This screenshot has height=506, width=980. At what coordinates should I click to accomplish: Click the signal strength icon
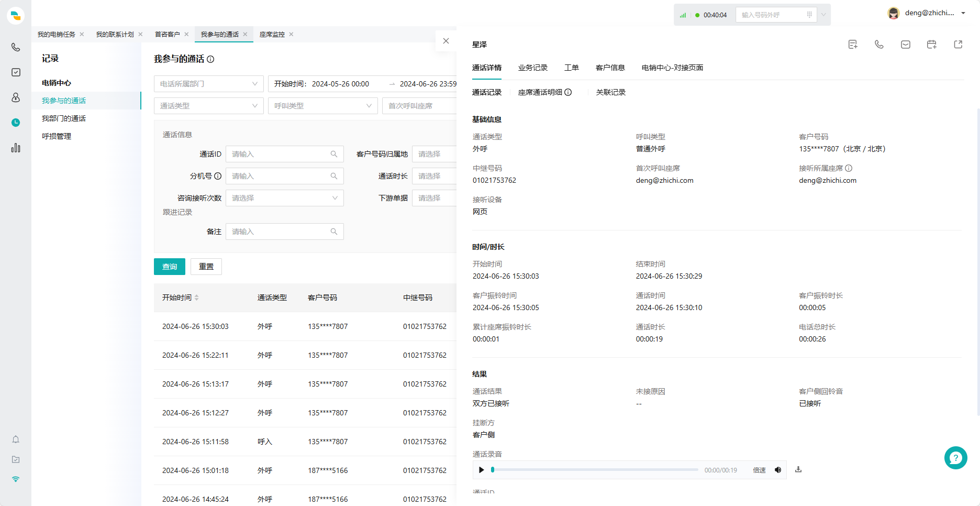683,15
